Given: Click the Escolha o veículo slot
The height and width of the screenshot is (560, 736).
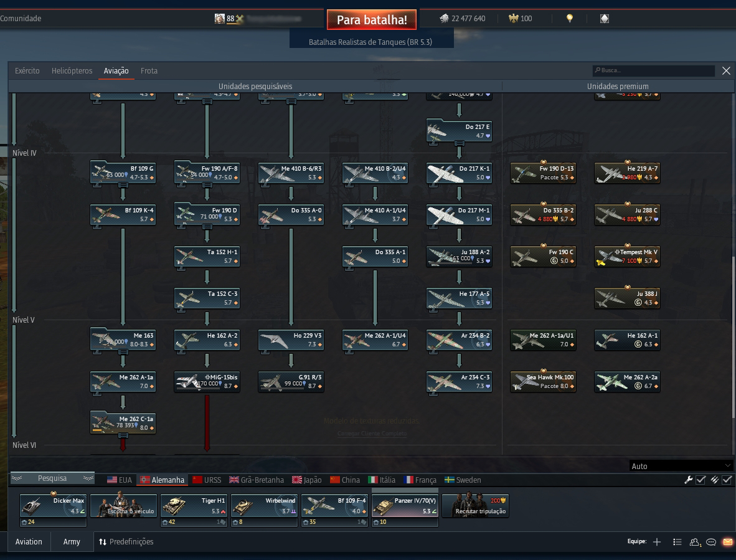Looking at the screenshot, I should click(x=123, y=506).
